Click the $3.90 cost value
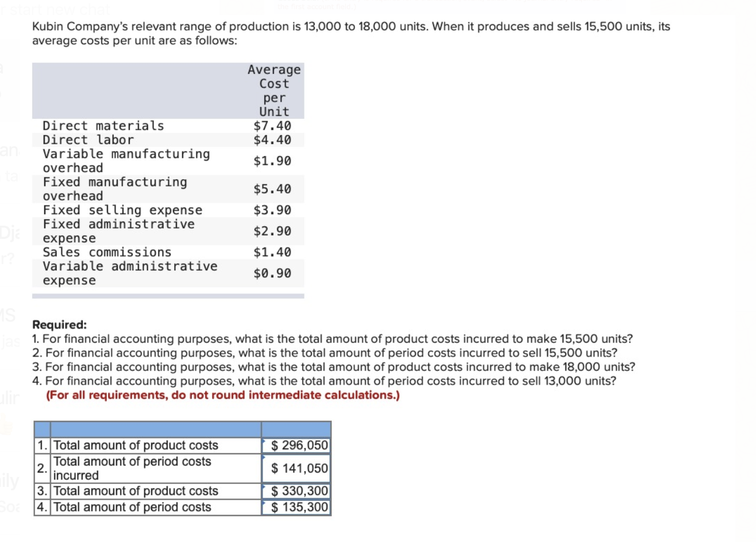This screenshot has width=756, height=542. coord(272,210)
